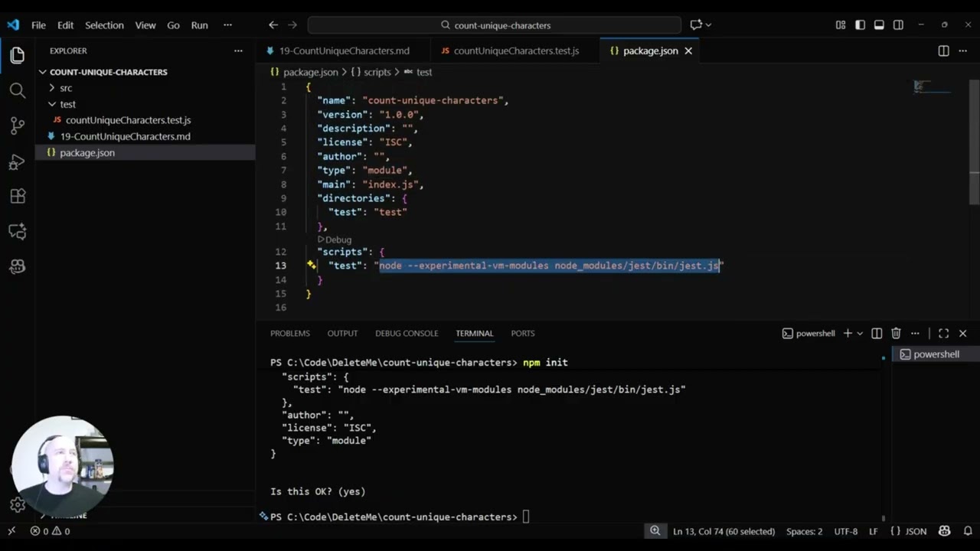Toggle the bottom Panel visibility

pyautogui.click(x=879, y=25)
